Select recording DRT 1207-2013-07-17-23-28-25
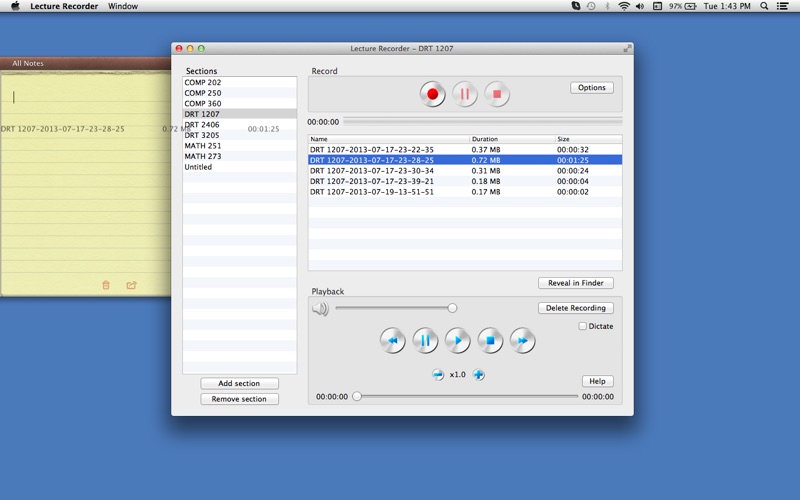Screen dimensions: 800x500 tap(465, 160)
